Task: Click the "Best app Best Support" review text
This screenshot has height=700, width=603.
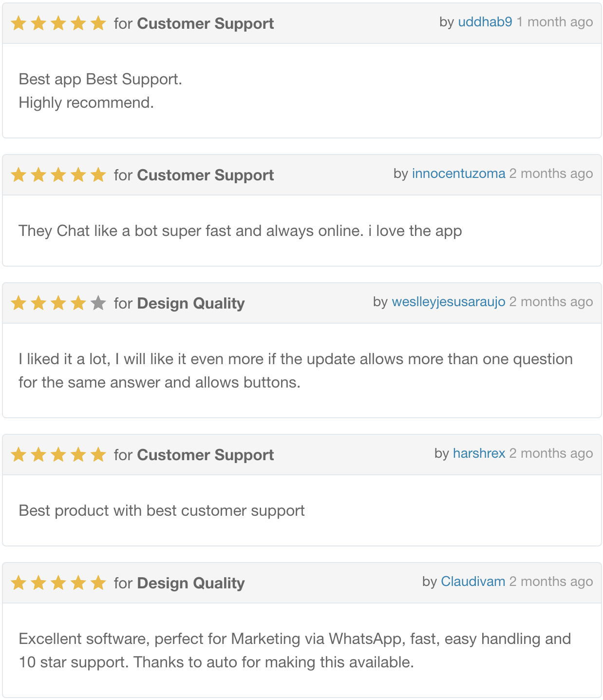Action: [100, 79]
